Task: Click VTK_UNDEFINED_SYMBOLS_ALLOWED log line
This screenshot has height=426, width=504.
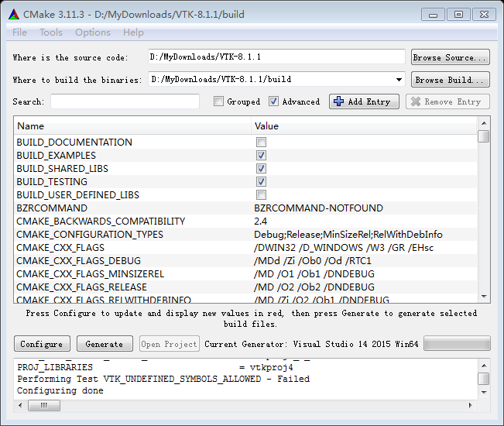Action: (x=163, y=379)
